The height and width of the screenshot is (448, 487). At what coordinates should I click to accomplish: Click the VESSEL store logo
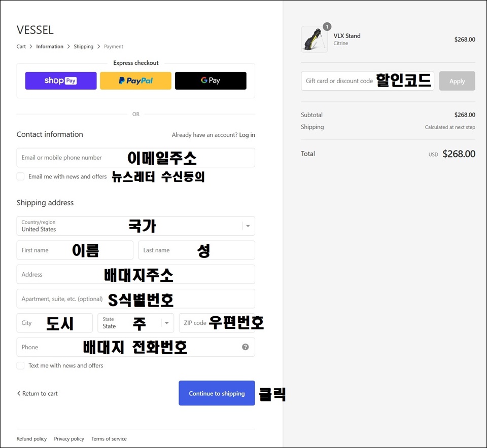35,30
